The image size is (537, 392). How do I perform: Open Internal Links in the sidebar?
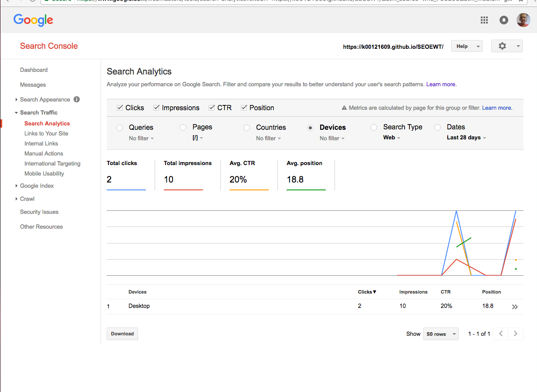41,143
